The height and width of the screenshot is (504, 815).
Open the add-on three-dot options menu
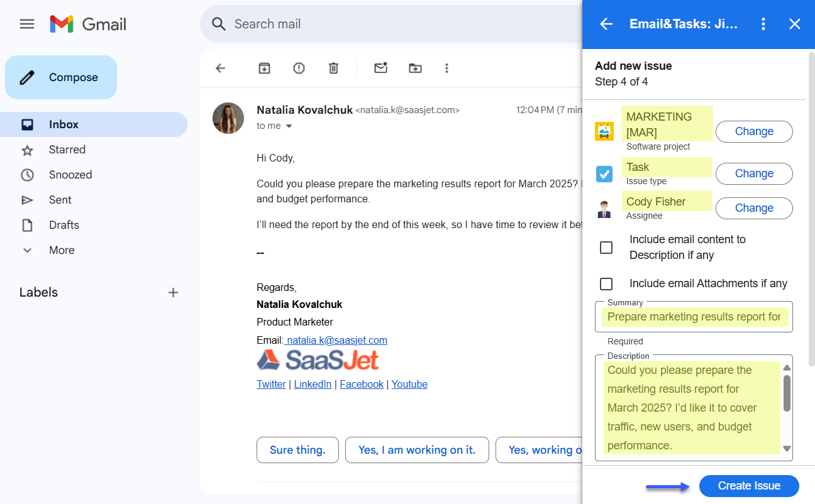(763, 24)
